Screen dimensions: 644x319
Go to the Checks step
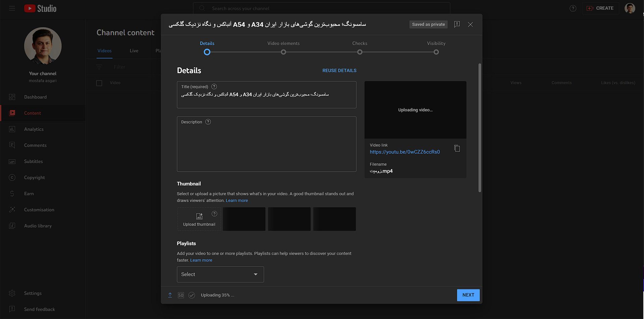point(360,48)
